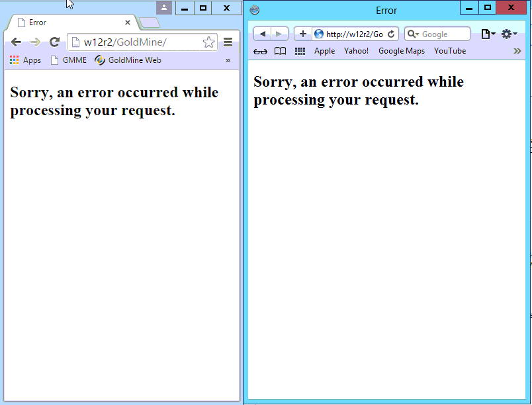Open Safari Top Sites grid icon
This screenshot has width=532, height=405.
click(299, 51)
